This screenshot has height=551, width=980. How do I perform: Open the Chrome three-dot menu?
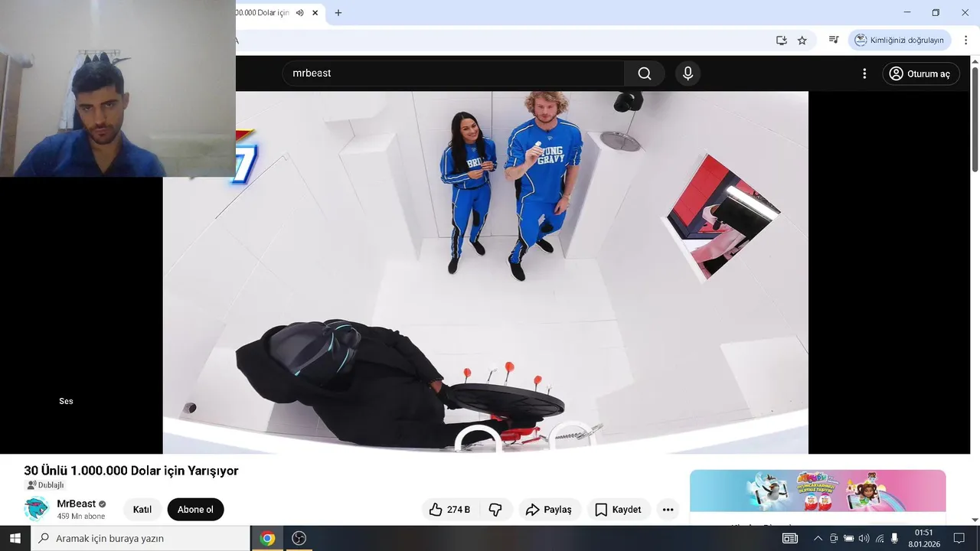point(968,40)
